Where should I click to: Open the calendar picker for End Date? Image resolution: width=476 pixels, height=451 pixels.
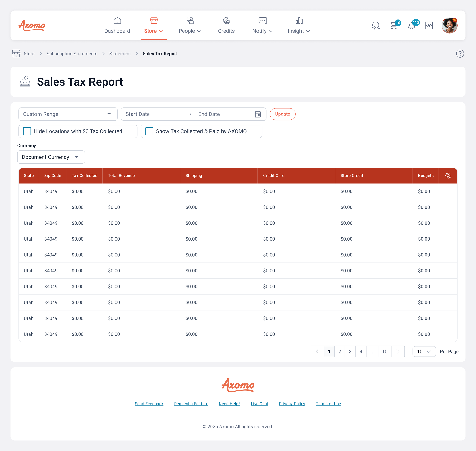click(x=258, y=114)
